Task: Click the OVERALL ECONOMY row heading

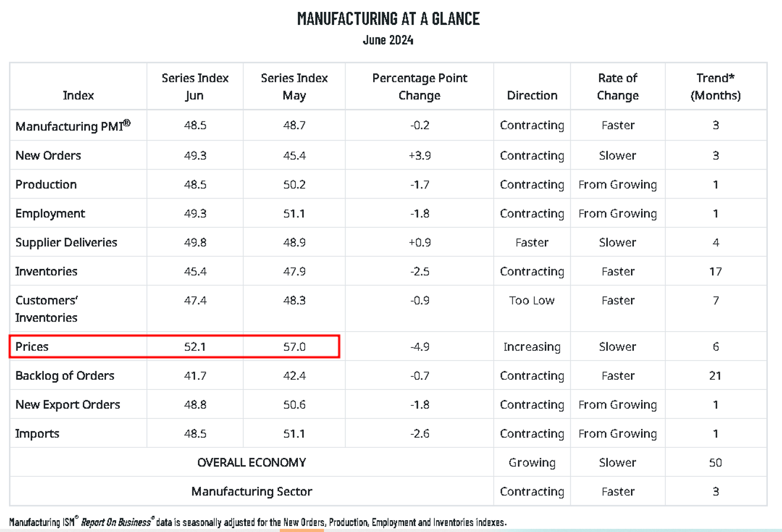Action: click(x=251, y=462)
